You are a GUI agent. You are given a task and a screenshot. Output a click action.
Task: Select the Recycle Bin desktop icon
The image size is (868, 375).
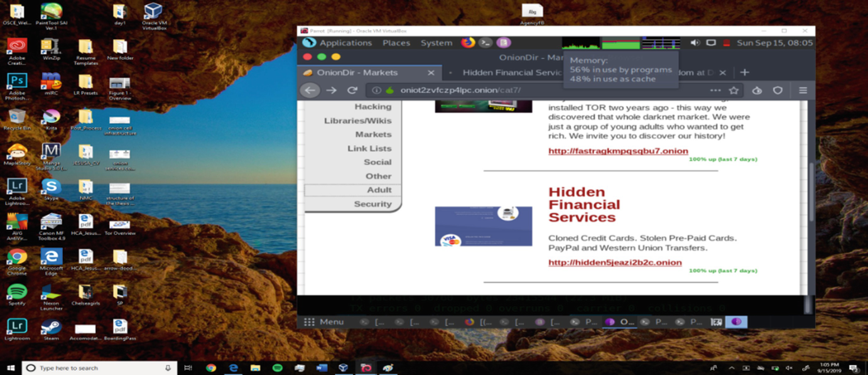coord(17,119)
